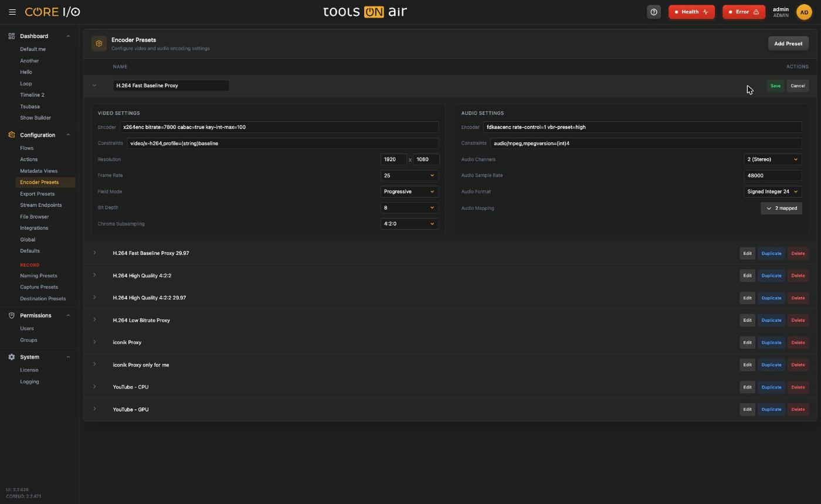Click the Dashboard grid icon
Screen dimensions: 821x504
[12, 36]
